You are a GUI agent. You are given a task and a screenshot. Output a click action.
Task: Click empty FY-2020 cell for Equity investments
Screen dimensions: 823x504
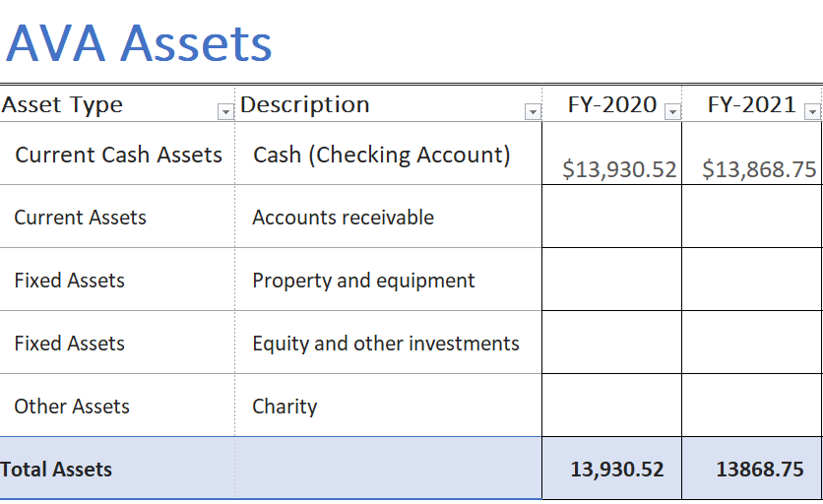coord(611,343)
